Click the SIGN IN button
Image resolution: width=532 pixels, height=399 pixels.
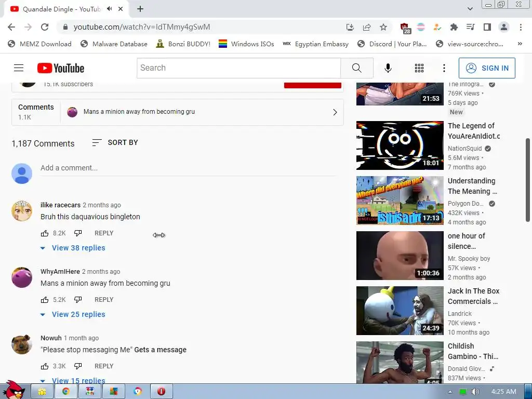(486, 68)
